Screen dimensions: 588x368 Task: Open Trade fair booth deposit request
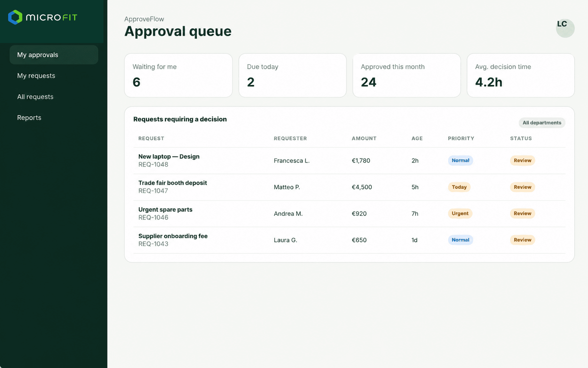coord(172,183)
